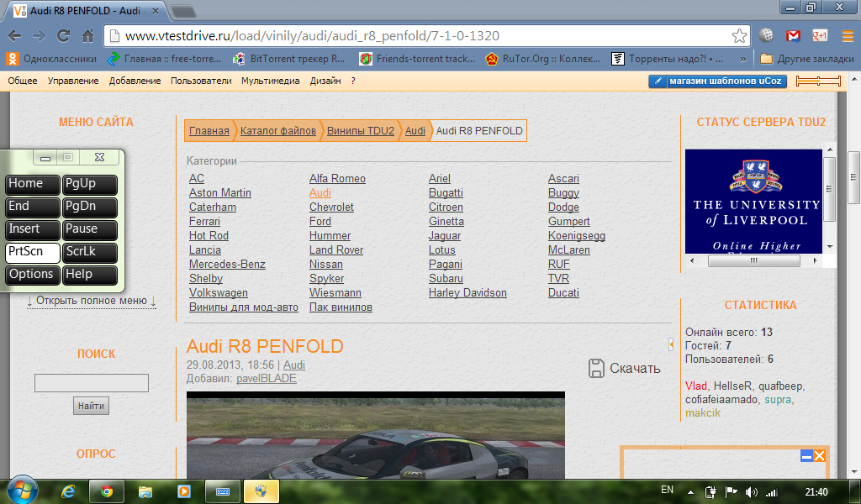Open the Управление admin bar menu
Screen dimensions: 861x504
[73, 81]
